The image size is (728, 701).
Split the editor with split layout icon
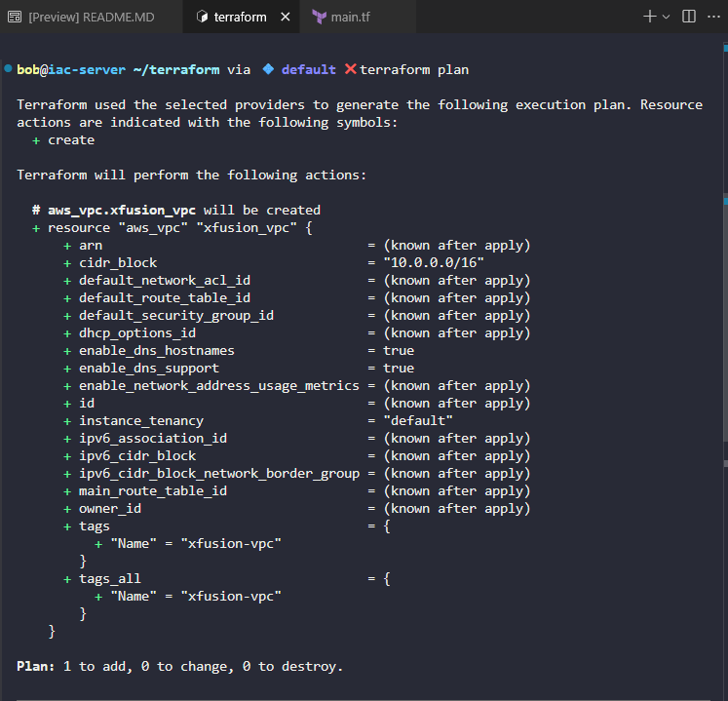[689, 17]
